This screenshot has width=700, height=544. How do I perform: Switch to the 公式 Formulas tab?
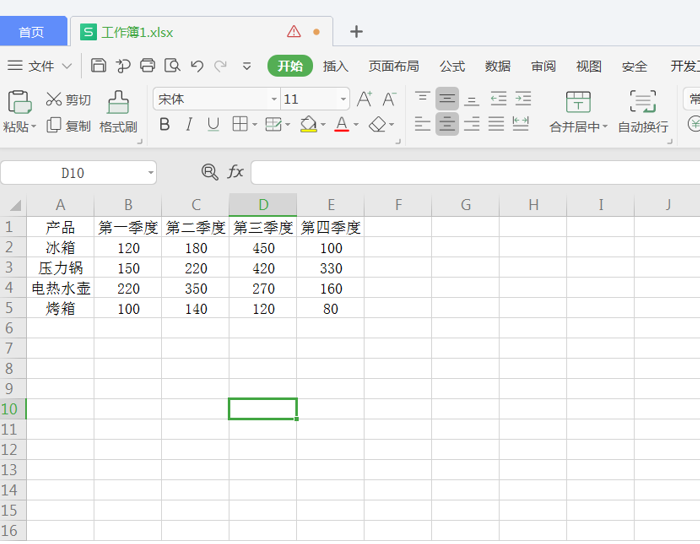[x=452, y=66]
